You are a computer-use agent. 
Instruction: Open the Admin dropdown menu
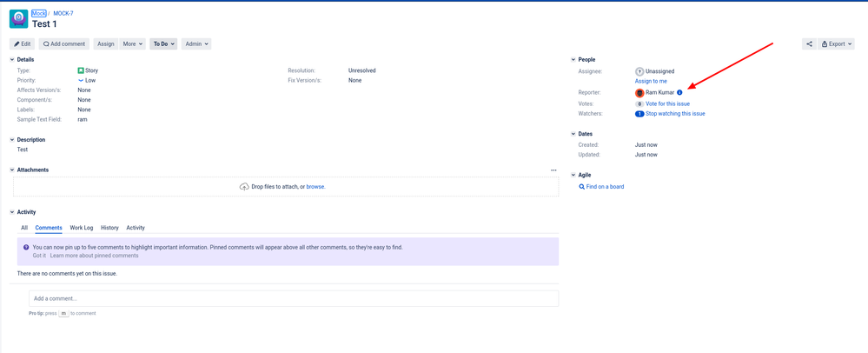196,43
